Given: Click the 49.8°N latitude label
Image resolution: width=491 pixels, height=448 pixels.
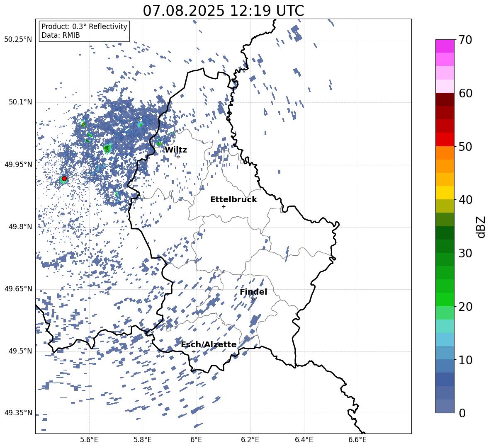Looking at the screenshot, I should 20,227.
